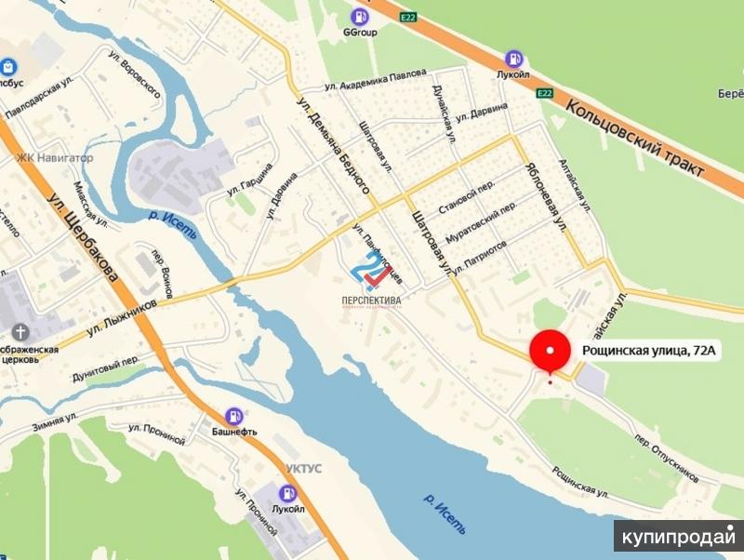Open the Башнефть gas station marker
This screenshot has height=560, width=744.
[x=234, y=416]
